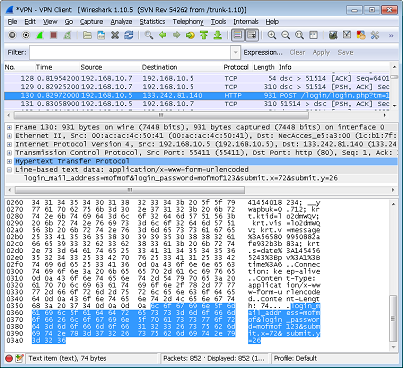Click the Expression... button
Image resolution: width=403 pixels, height=368 pixels.
click(263, 53)
